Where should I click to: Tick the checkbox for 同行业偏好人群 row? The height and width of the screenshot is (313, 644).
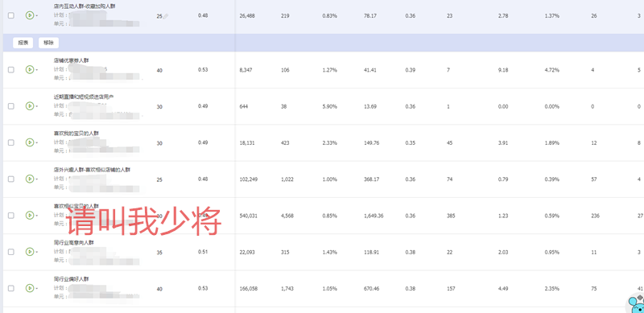pos(11,288)
